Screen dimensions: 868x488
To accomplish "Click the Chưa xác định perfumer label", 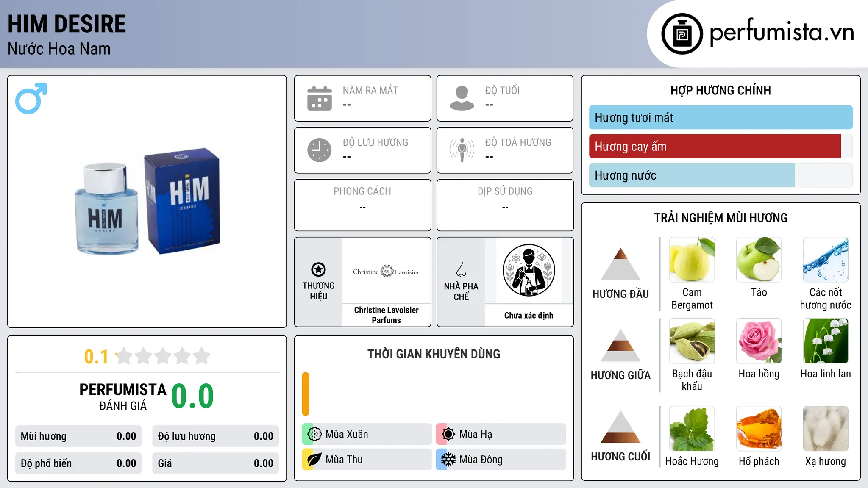I will [x=529, y=315].
